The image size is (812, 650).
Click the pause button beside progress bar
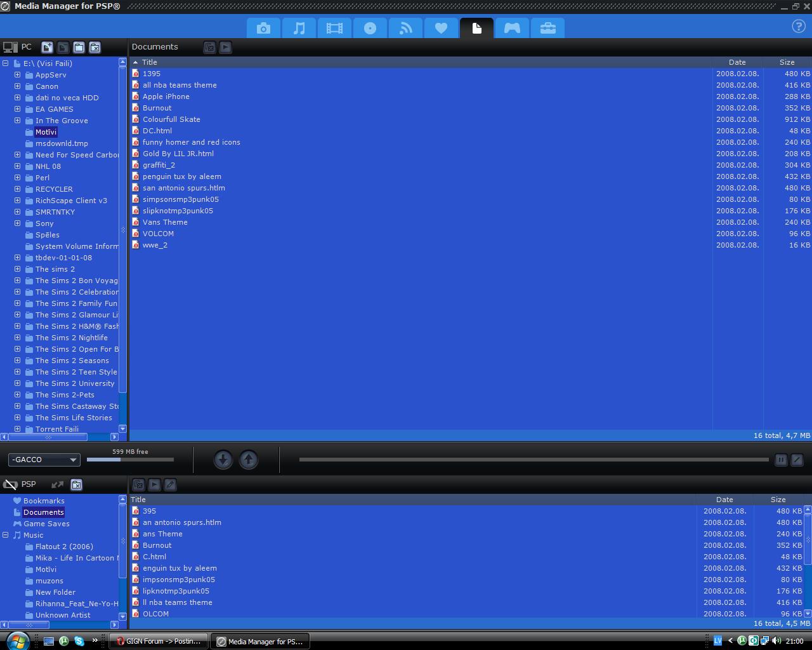[x=781, y=460]
